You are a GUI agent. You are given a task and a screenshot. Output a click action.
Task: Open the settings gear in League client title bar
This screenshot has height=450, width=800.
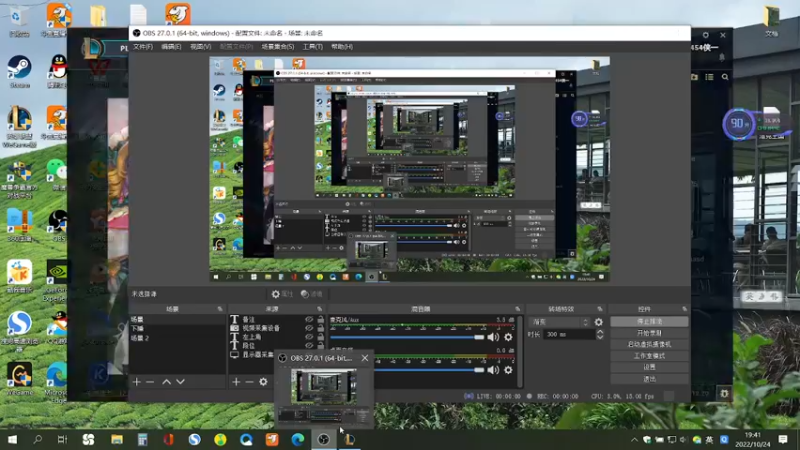point(706,35)
